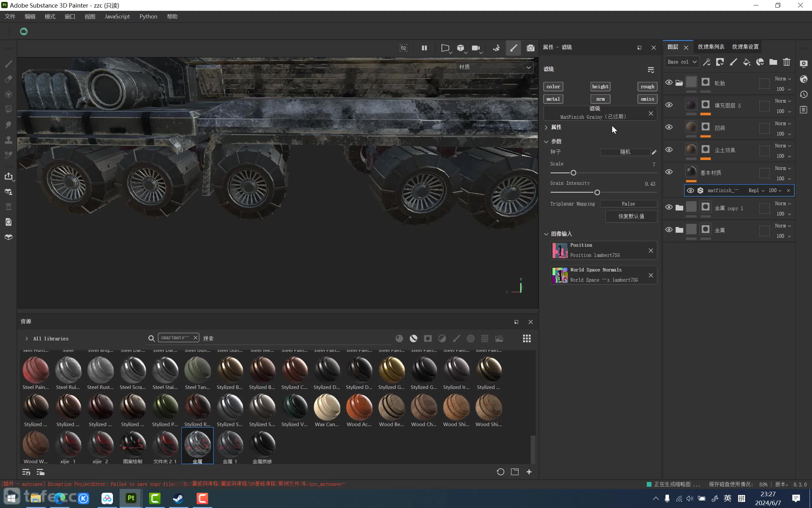The height and width of the screenshot is (508, 812).
Task: Toggle the rough channel for the filter
Action: click(647, 87)
